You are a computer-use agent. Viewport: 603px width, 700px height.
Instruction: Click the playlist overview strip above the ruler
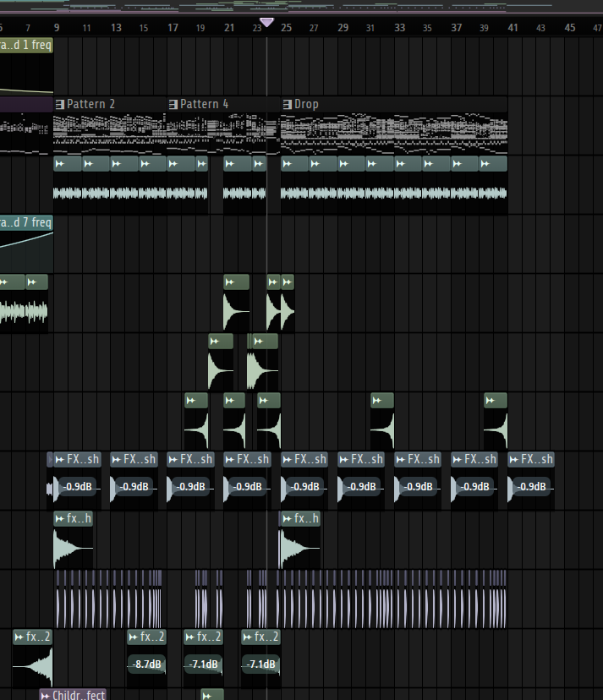click(x=301, y=6)
